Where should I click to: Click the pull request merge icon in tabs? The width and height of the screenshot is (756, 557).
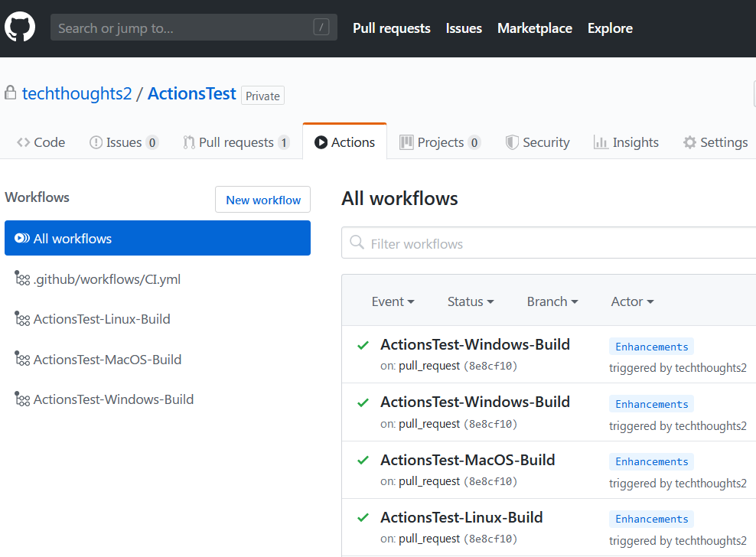(x=189, y=142)
